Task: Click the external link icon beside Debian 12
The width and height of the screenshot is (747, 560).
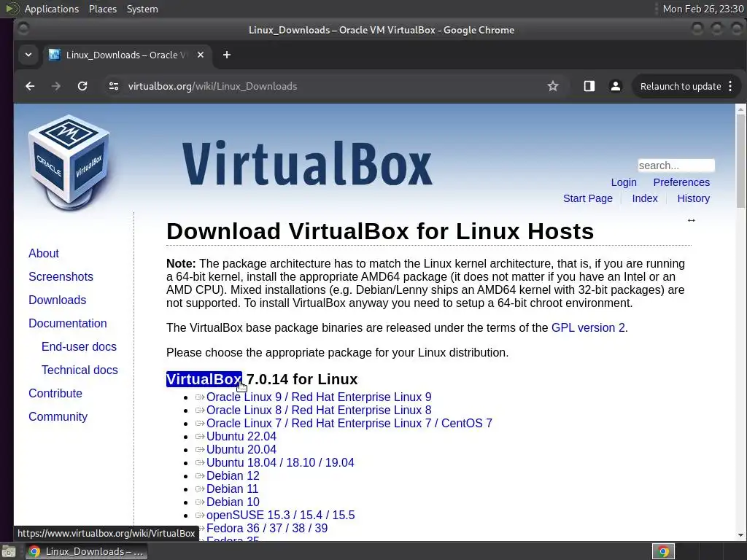Action: [x=200, y=475]
